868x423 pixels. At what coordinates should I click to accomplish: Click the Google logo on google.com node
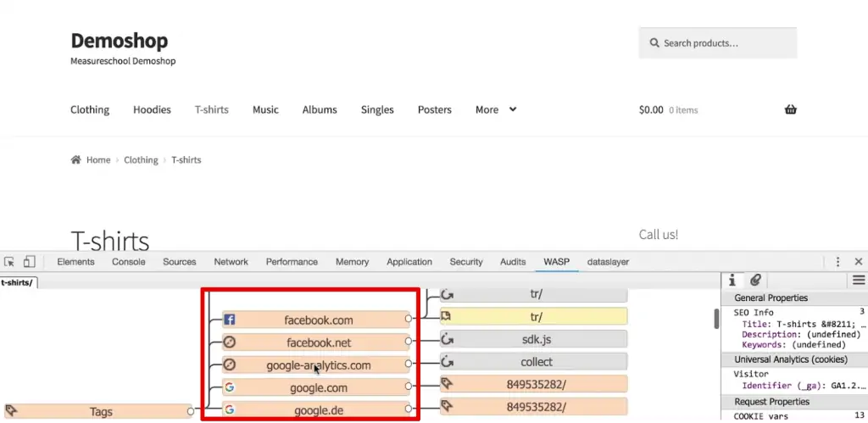(230, 387)
